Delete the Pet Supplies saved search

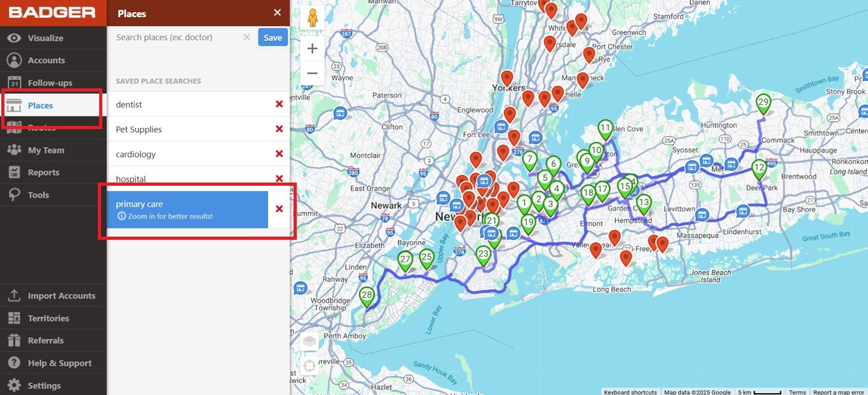click(279, 129)
